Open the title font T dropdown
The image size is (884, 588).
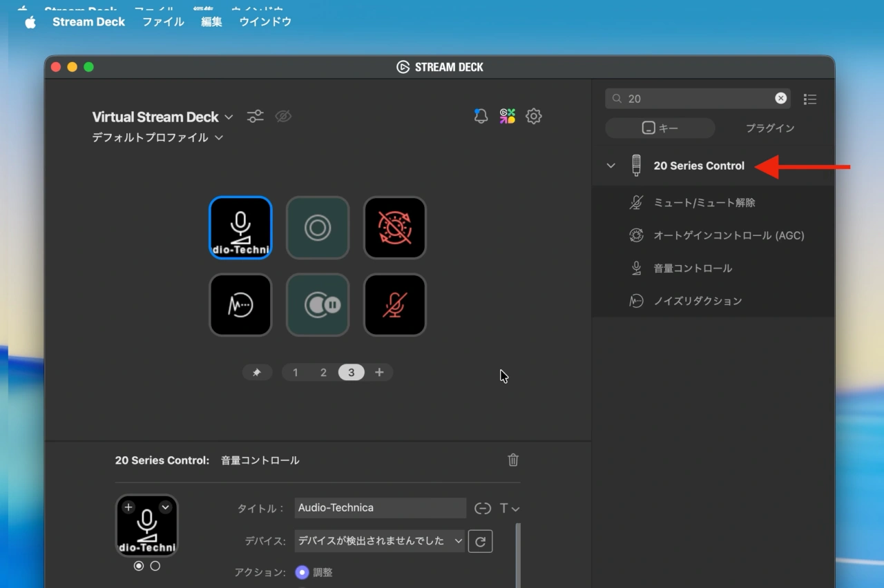point(509,508)
